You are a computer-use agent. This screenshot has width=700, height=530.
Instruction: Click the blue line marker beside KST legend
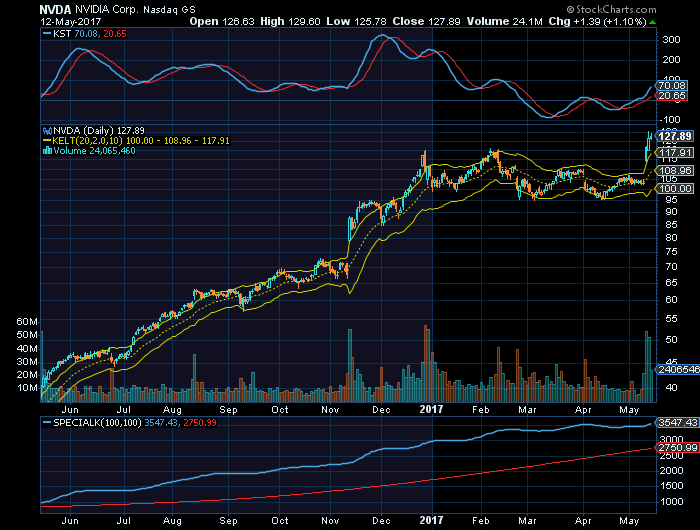click(47, 33)
